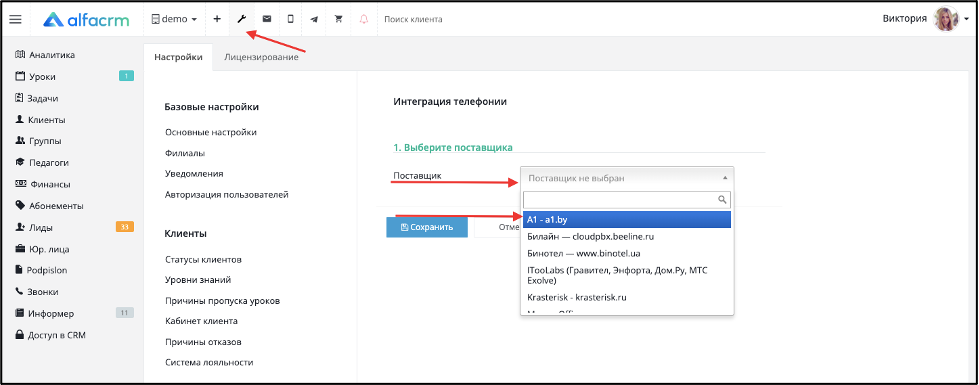Open Основные настройки link
The width and height of the screenshot is (979, 385).
coord(210,132)
